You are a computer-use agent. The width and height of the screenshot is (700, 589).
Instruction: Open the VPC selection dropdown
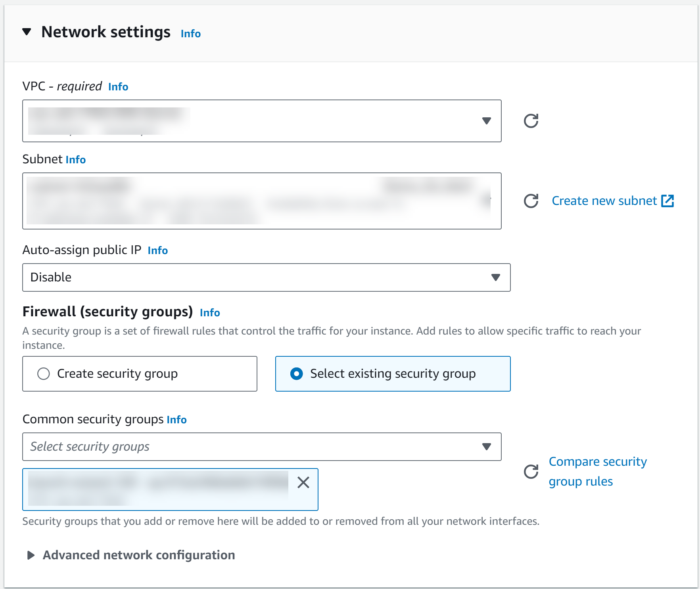(487, 121)
